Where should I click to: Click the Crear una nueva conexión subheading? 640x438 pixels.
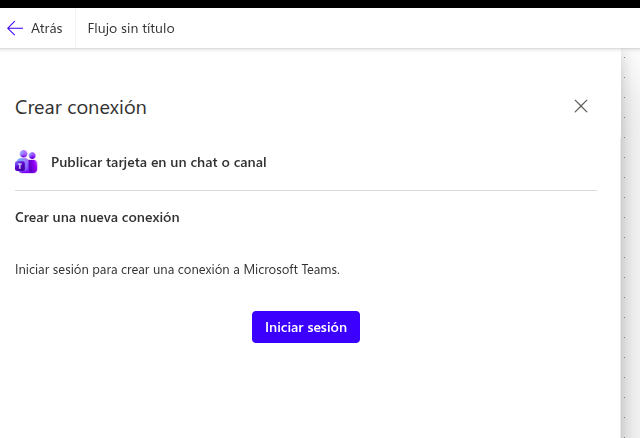pos(97,217)
